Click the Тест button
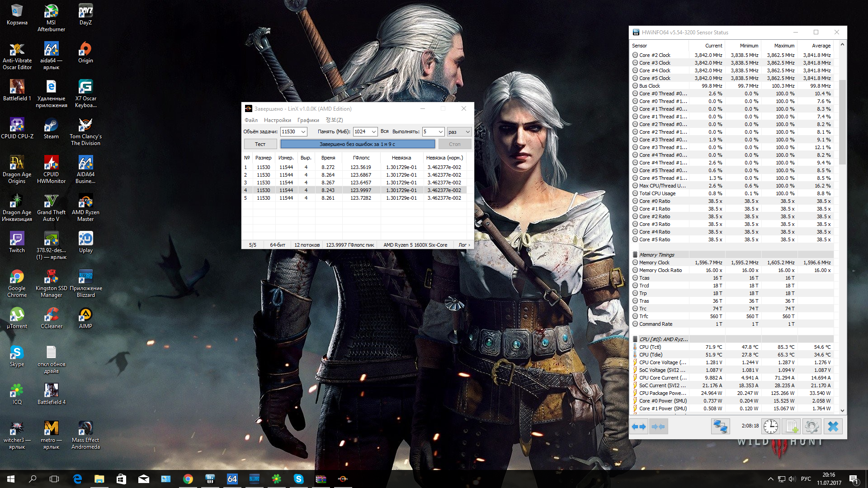Image resolution: width=868 pixels, height=488 pixels. (x=260, y=144)
